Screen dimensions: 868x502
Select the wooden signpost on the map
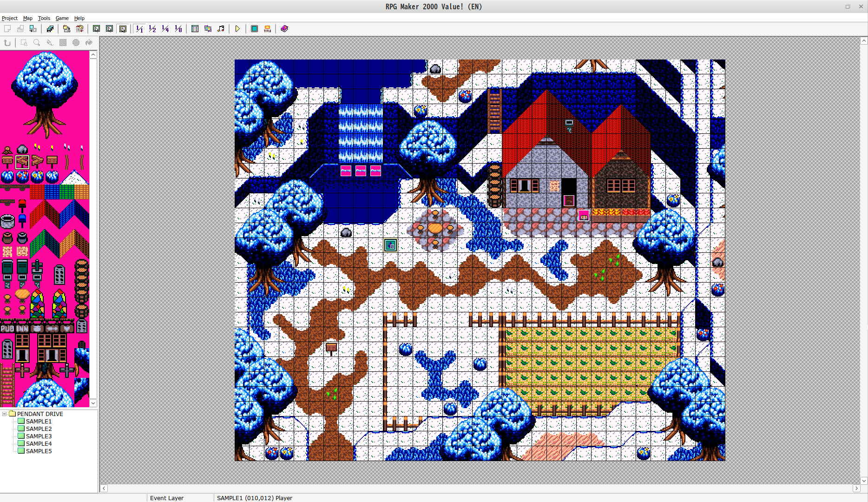point(331,349)
